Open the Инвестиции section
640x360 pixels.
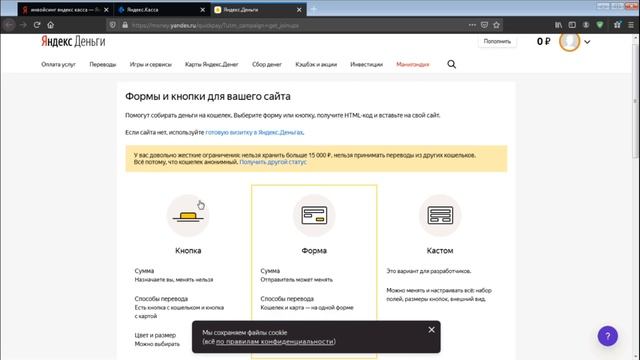367,64
